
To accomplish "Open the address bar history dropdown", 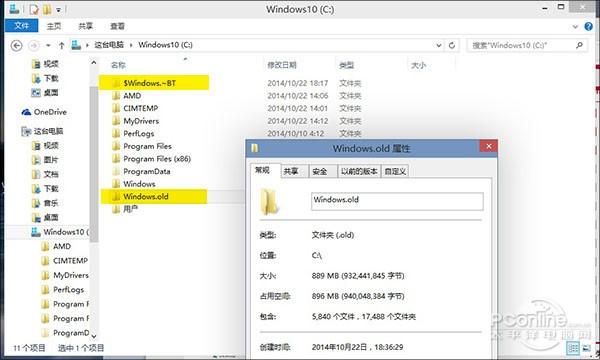I will coord(439,45).
